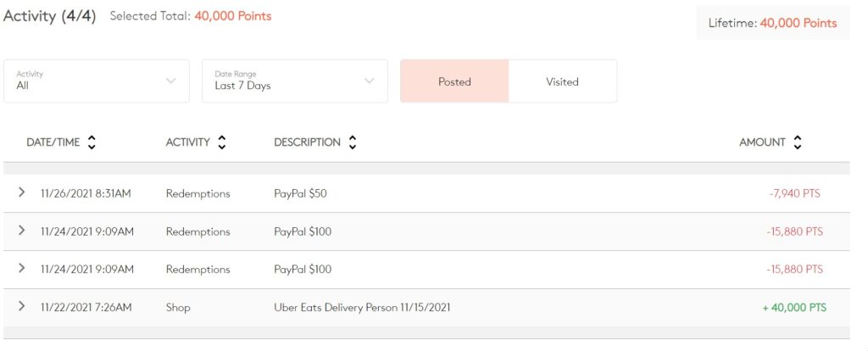Click the DESCRIPTION column header

click(x=307, y=142)
